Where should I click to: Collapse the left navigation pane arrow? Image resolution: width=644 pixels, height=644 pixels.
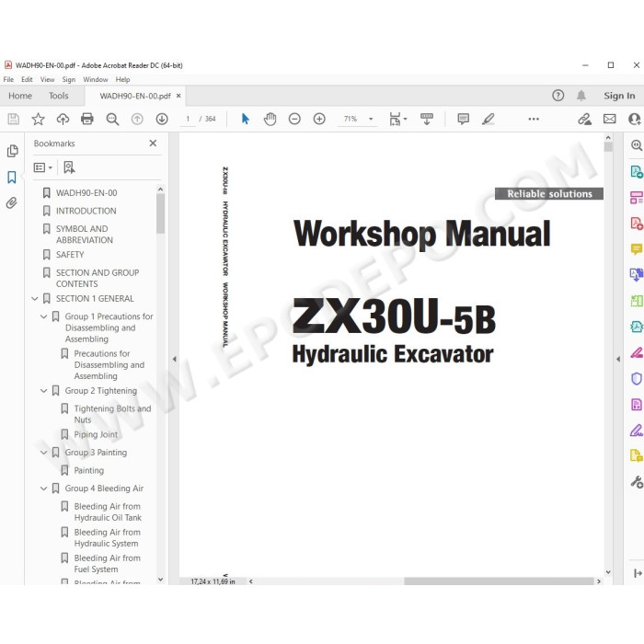point(174,359)
